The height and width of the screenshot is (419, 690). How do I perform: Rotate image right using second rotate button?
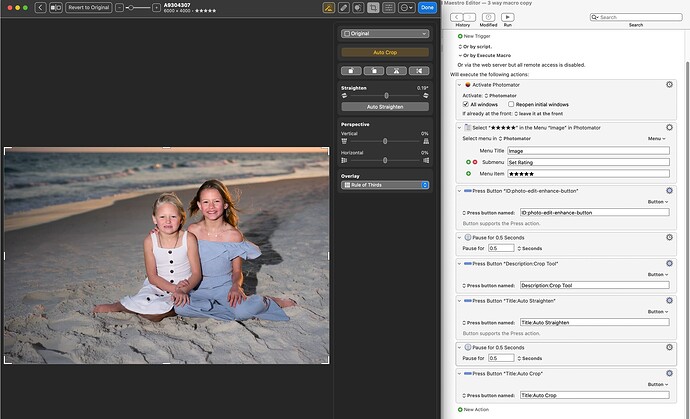374,71
